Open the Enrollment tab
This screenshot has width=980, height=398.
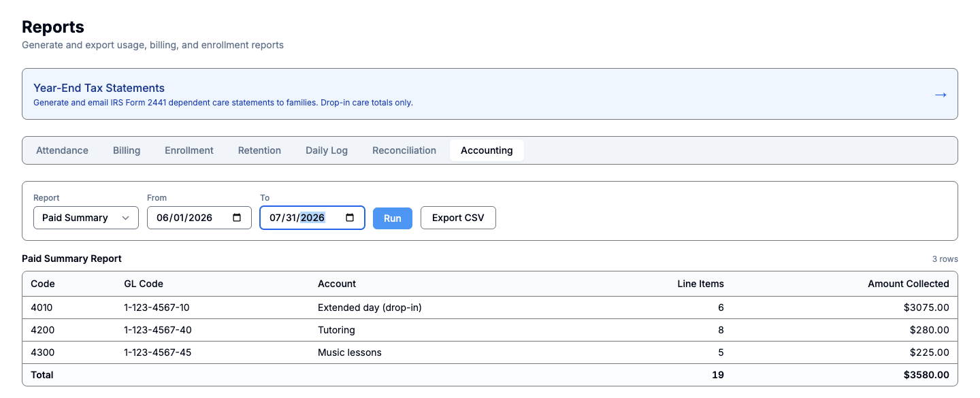[x=189, y=150]
